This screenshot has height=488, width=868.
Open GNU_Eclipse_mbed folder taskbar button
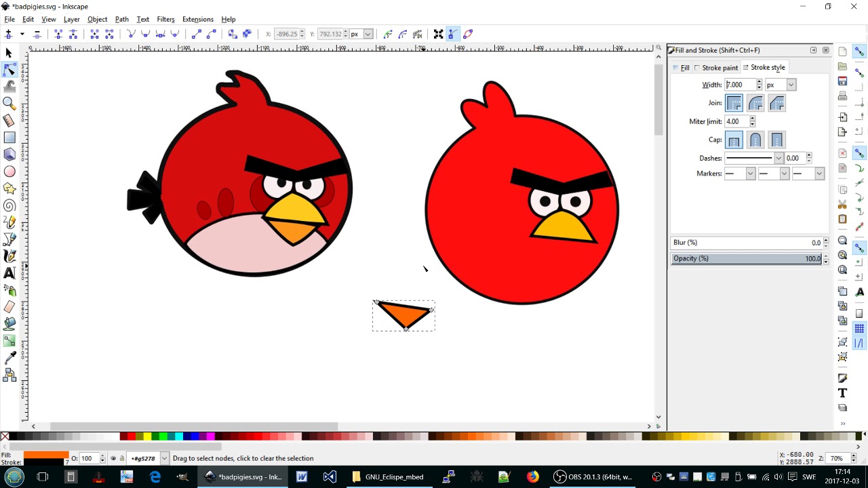(x=388, y=476)
